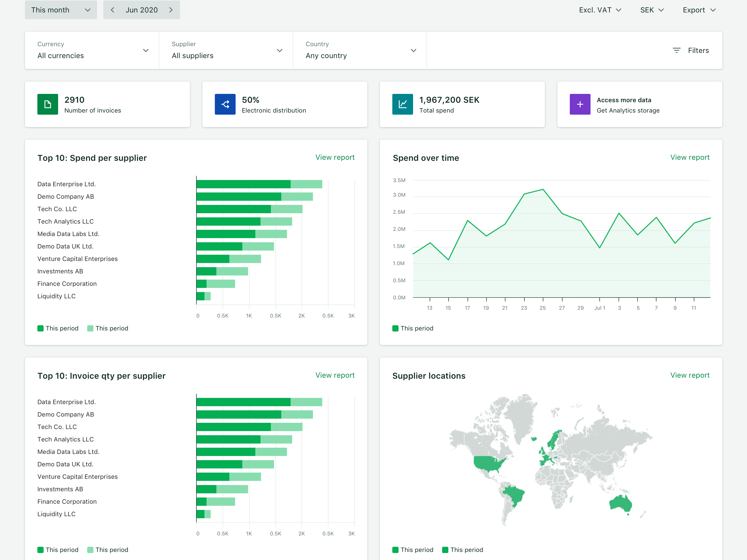View report for Spend over time

[690, 157]
